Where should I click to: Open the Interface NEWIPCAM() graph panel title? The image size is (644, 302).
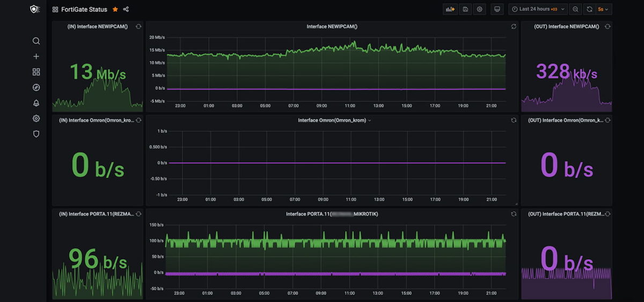point(332,26)
